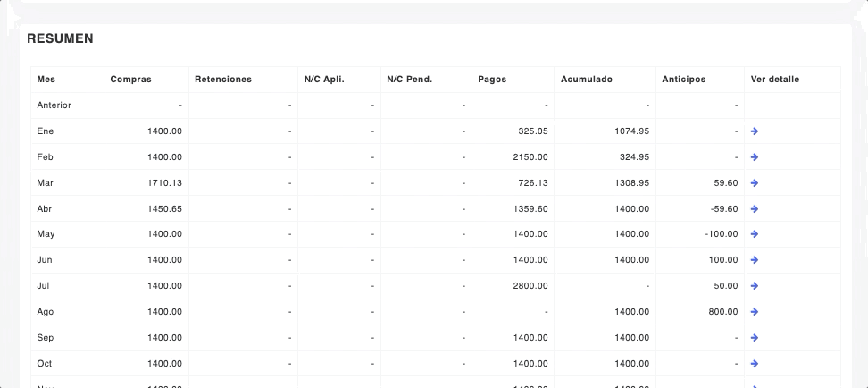This screenshot has height=388, width=868.
Task: View Ago details with arrow icon
Action: [x=755, y=312]
